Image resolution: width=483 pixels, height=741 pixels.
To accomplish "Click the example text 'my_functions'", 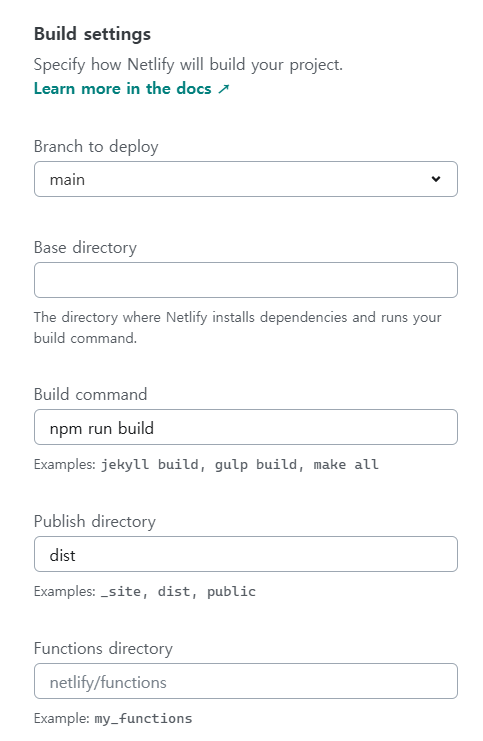I will point(144,718).
